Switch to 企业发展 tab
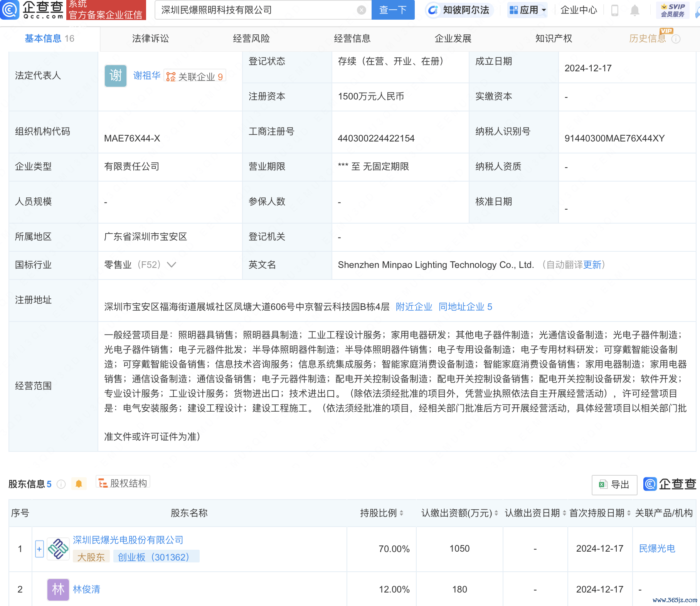The width and height of the screenshot is (700, 606). point(453,39)
